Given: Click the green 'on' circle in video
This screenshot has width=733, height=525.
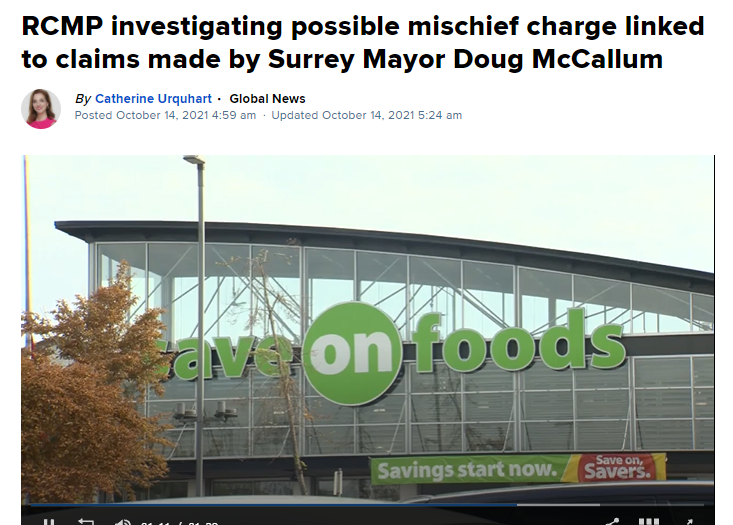Looking at the screenshot, I should [x=354, y=353].
